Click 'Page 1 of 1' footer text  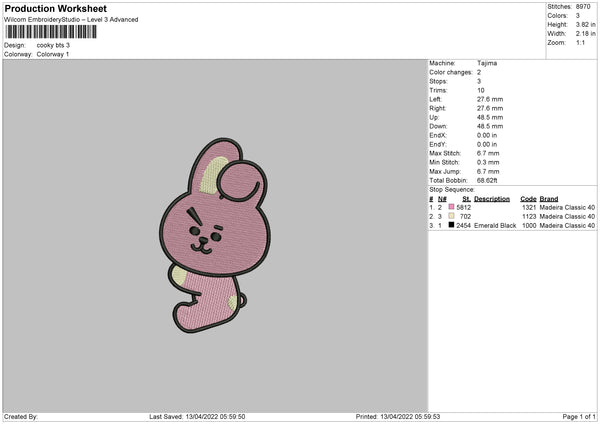579,416
